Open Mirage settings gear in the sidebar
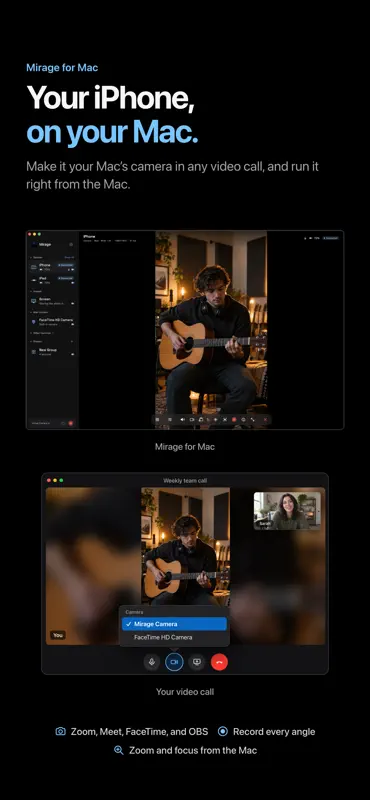 point(71,244)
